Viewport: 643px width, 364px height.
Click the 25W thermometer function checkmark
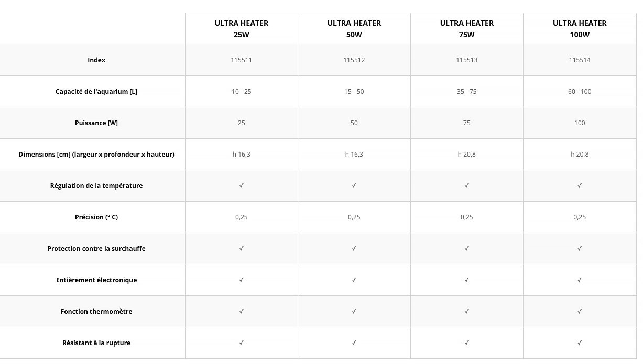point(241,312)
